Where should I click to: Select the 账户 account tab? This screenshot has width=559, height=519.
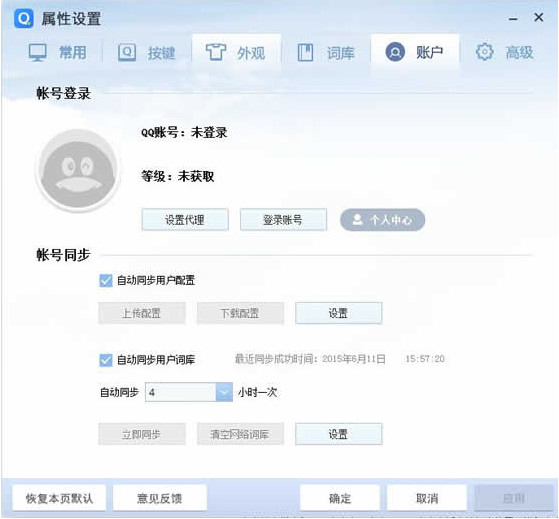point(415,53)
